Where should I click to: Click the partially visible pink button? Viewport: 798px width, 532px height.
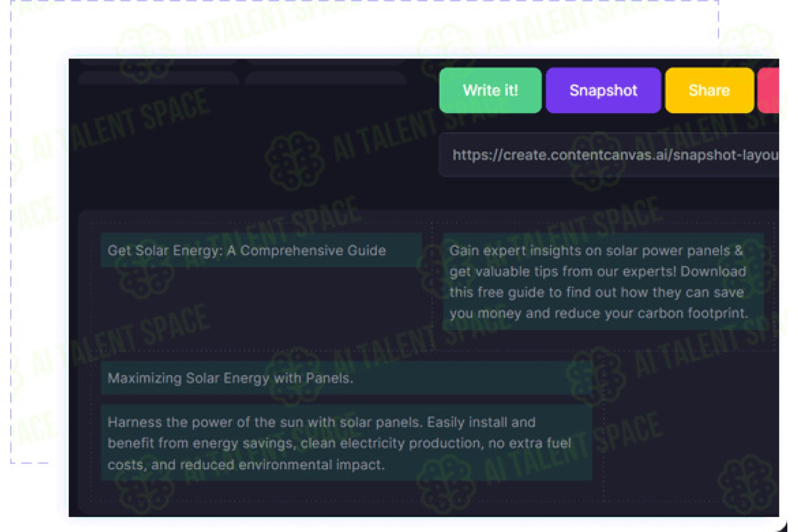point(768,90)
